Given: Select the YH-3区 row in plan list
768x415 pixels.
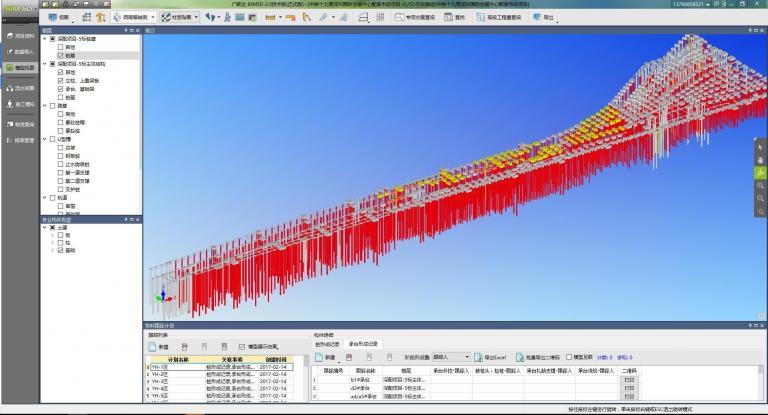Looking at the screenshot, I should (160, 381).
